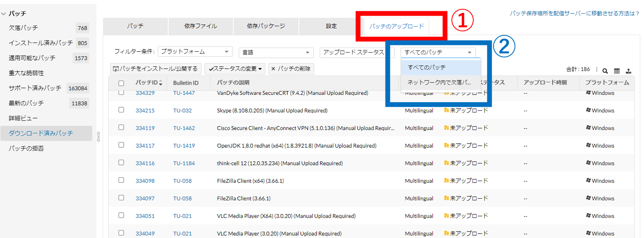Check the box for patch 334116 think-cell
This screenshot has height=238, width=644.
coord(121,163)
